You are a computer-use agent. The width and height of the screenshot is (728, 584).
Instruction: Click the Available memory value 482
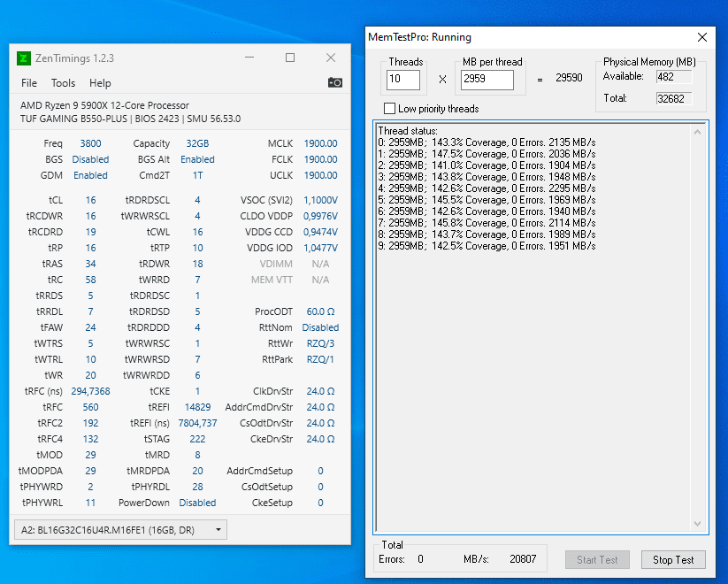pos(674,77)
